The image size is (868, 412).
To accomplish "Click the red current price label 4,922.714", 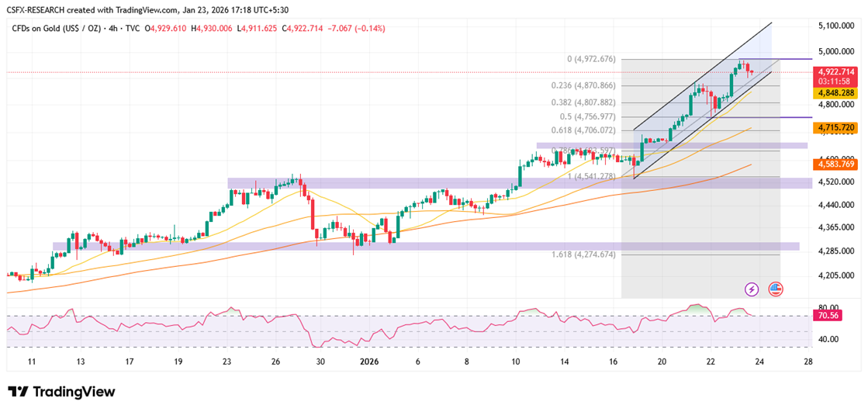I will [x=836, y=71].
